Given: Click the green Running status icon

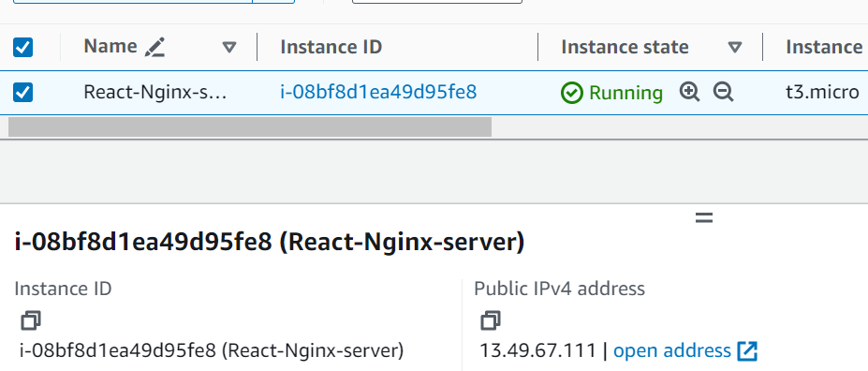Looking at the screenshot, I should (x=571, y=93).
